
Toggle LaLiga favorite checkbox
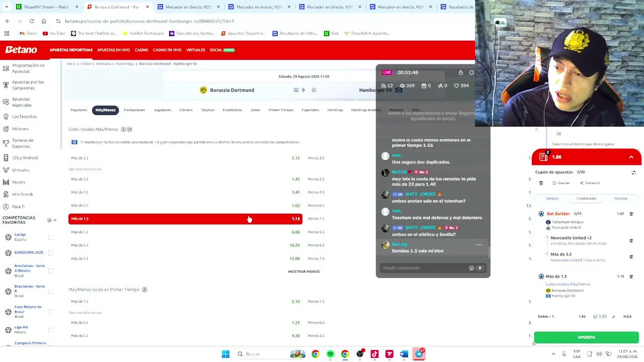(x=50, y=237)
